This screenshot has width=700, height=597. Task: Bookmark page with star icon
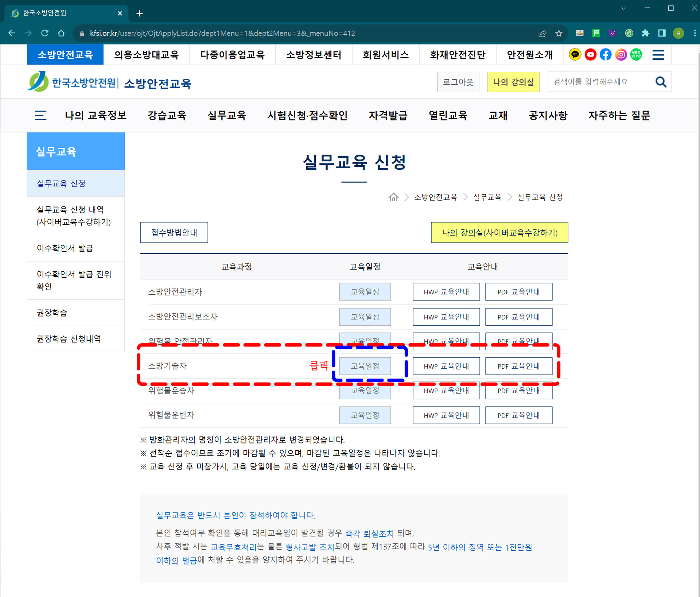559,34
